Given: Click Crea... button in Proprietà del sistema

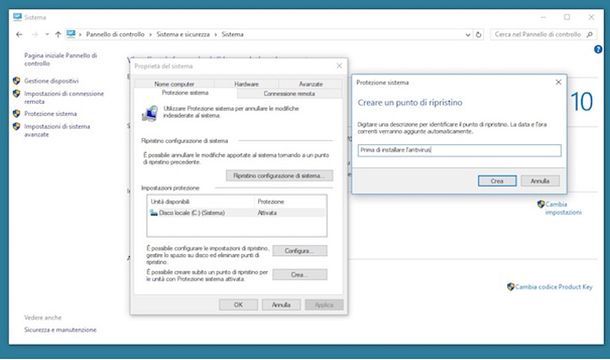Looking at the screenshot, I should [x=300, y=274].
